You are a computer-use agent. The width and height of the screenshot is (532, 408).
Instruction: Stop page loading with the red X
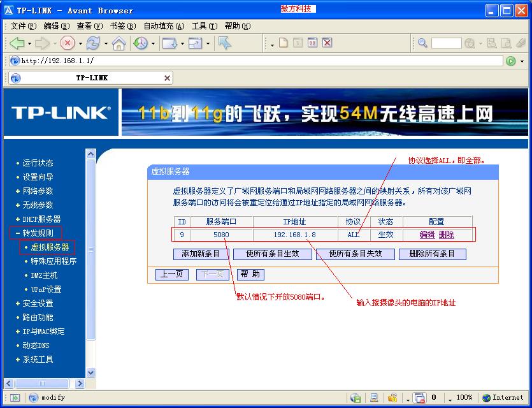[x=68, y=43]
